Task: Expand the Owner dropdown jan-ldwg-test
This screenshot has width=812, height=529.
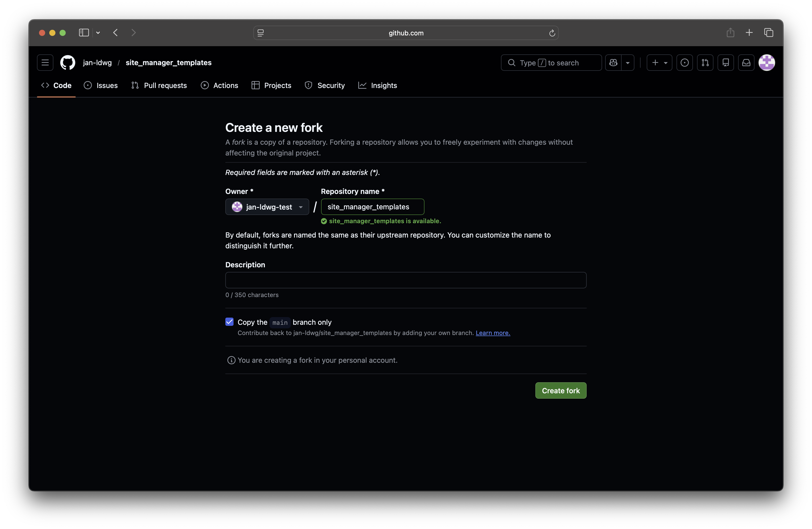Action: (x=267, y=207)
